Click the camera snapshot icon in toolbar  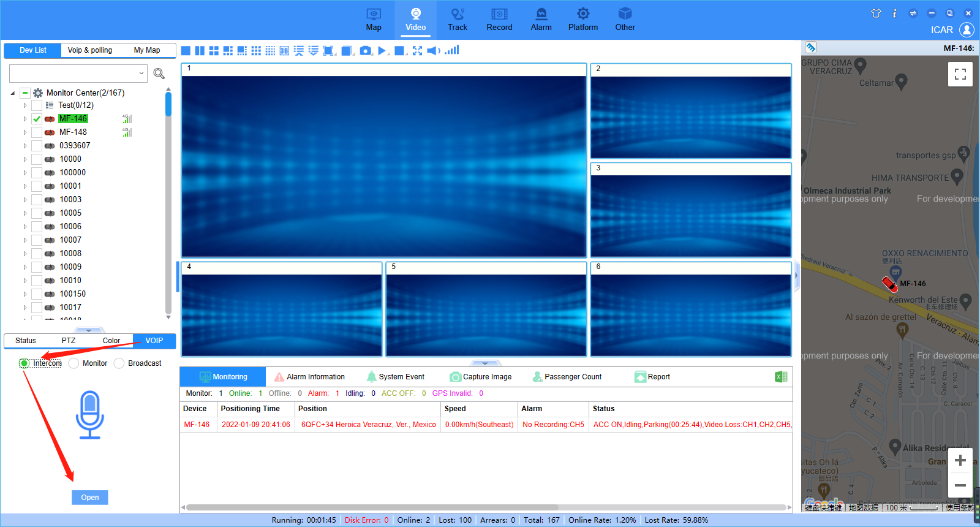366,51
